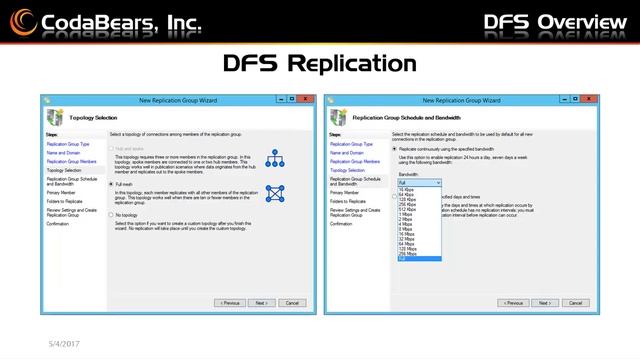
Task: Click Primary Member step in right wizard
Action: coord(344,192)
